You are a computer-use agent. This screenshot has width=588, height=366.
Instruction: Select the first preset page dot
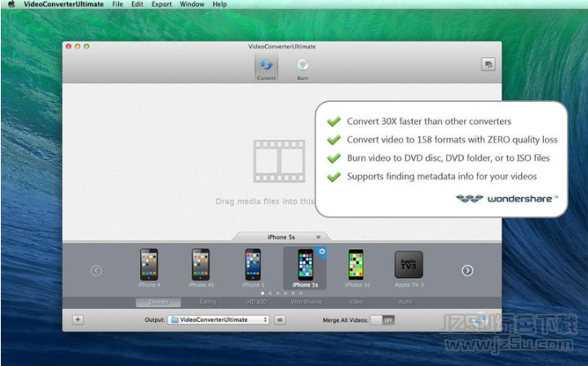point(263,293)
